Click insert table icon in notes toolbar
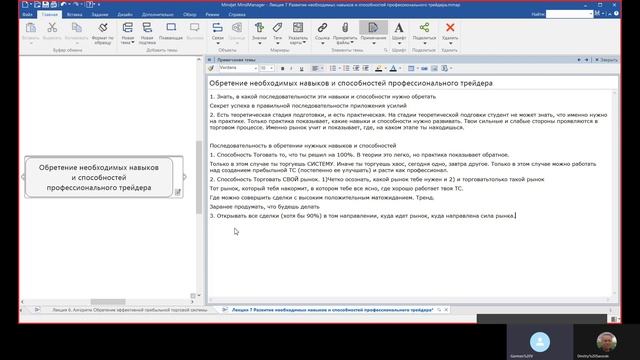This screenshot has height=360, width=640. coord(411,69)
